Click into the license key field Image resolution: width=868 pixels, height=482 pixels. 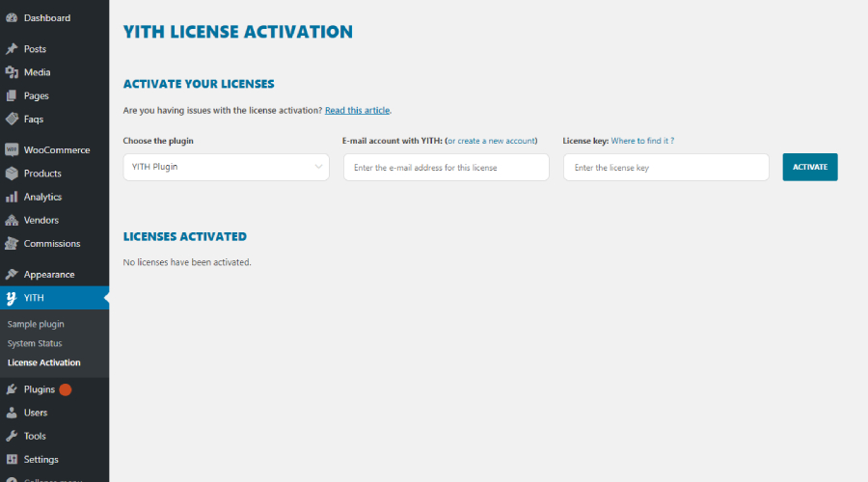pos(665,167)
